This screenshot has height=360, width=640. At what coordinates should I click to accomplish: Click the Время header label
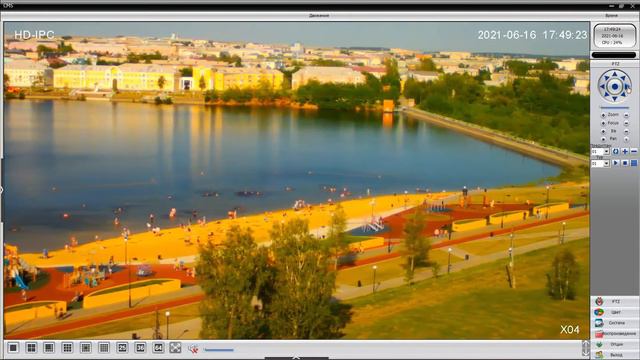pos(611,16)
